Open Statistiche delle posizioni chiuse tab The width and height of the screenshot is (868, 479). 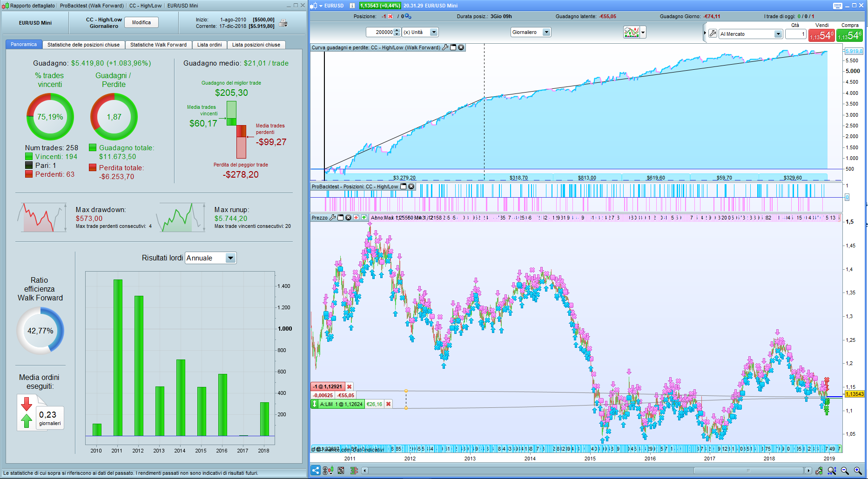83,45
